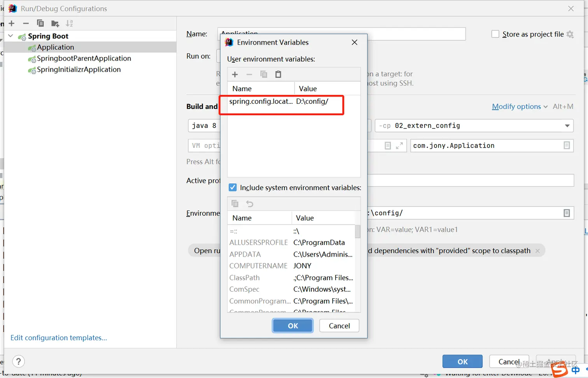Click JONY computer name value
This screenshot has width=588, height=378.
[303, 266]
